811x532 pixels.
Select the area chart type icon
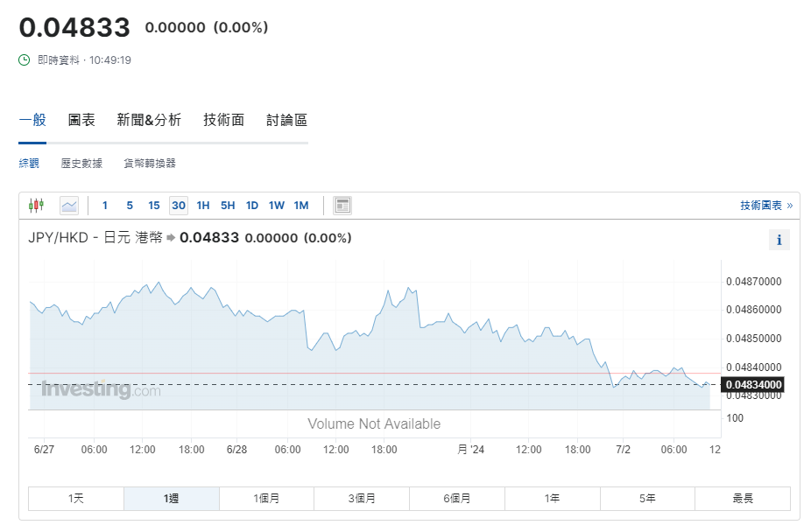(69, 206)
